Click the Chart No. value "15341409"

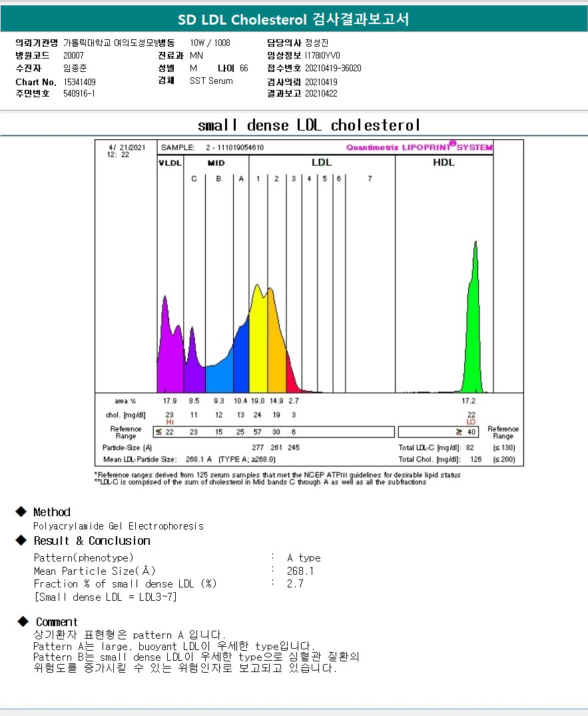79,82
